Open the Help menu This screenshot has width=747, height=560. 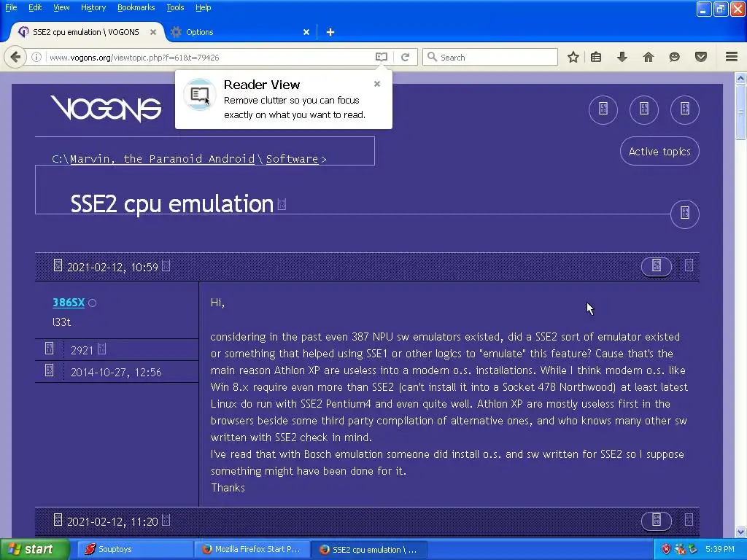tap(203, 7)
